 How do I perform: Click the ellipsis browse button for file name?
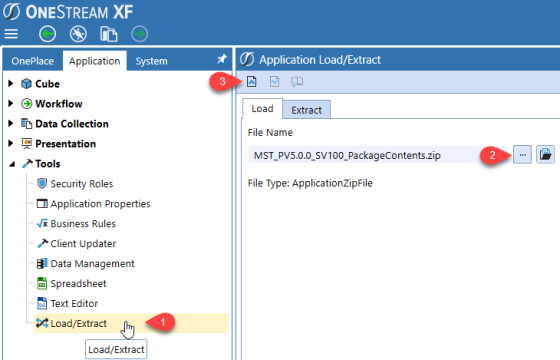pos(522,155)
